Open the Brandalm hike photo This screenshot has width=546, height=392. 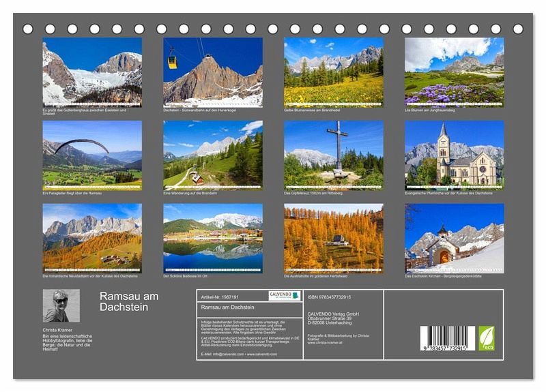213,155
